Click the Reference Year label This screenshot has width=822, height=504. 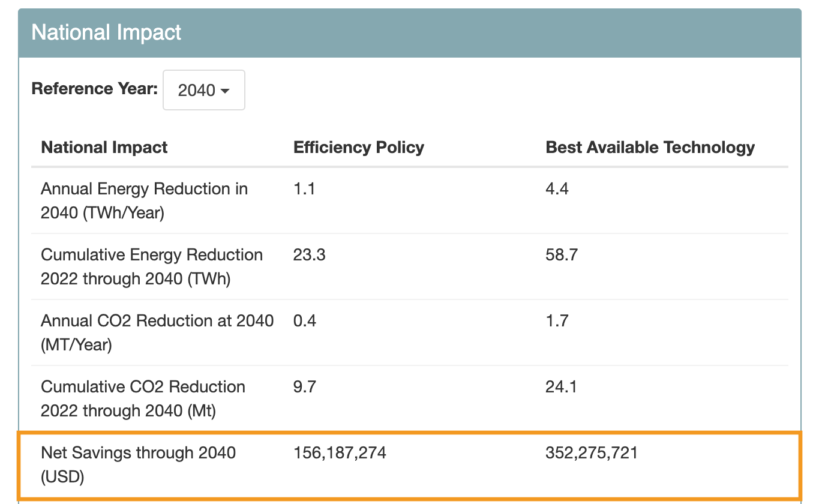coord(94,89)
